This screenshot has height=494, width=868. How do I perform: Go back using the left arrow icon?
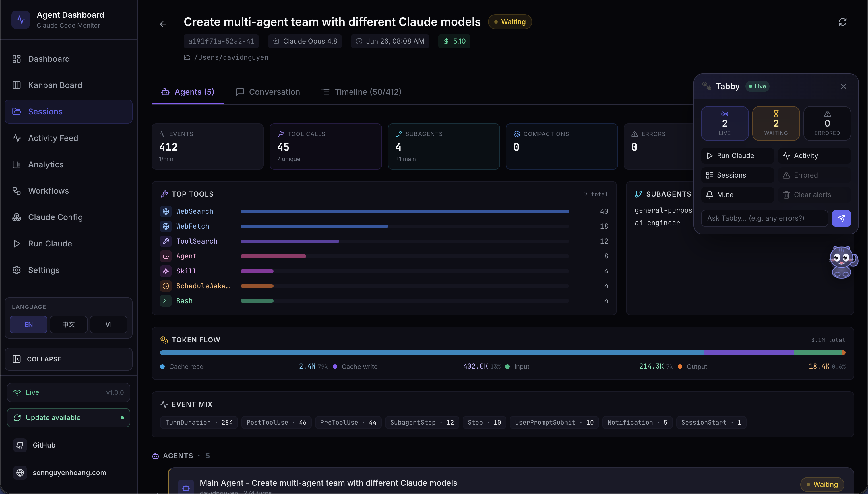(x=163, y=24)
